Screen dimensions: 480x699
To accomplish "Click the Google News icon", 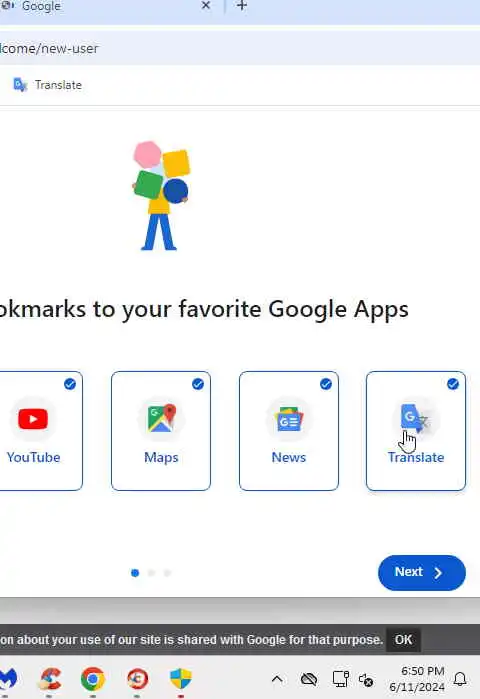I will click(x=289, y=419).
